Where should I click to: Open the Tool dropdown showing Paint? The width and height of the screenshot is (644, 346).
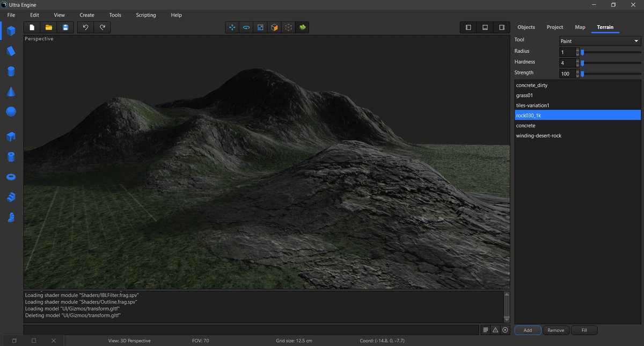coord(599,41)
